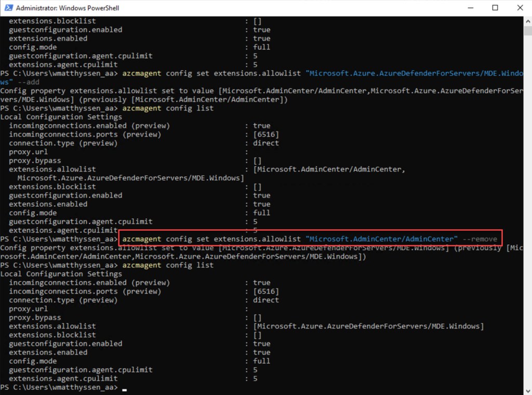
Task: Click the "--add" flag text
Action: coord(28,82)
